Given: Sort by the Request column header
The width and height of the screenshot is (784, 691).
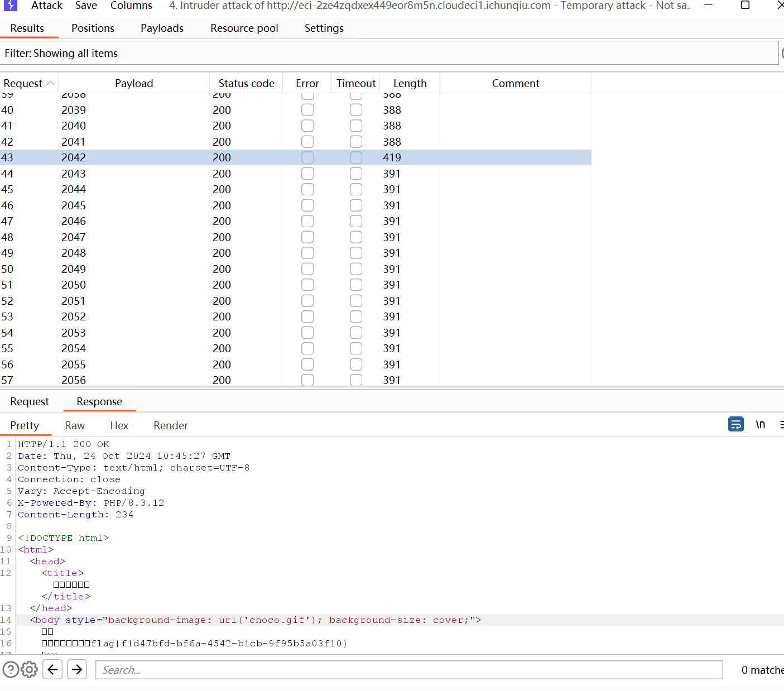Looking at the screenshot, I should coord(28,83).
